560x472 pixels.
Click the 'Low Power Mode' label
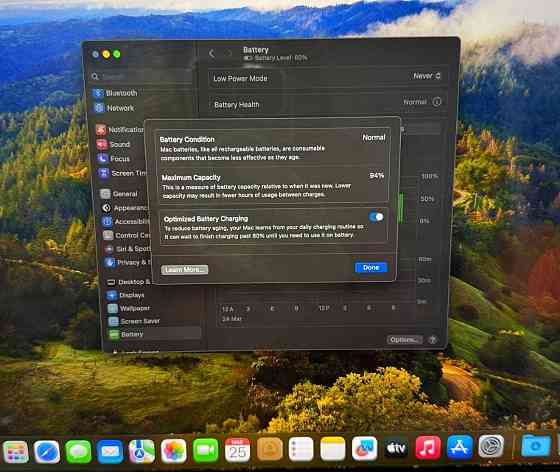point(240,79)
